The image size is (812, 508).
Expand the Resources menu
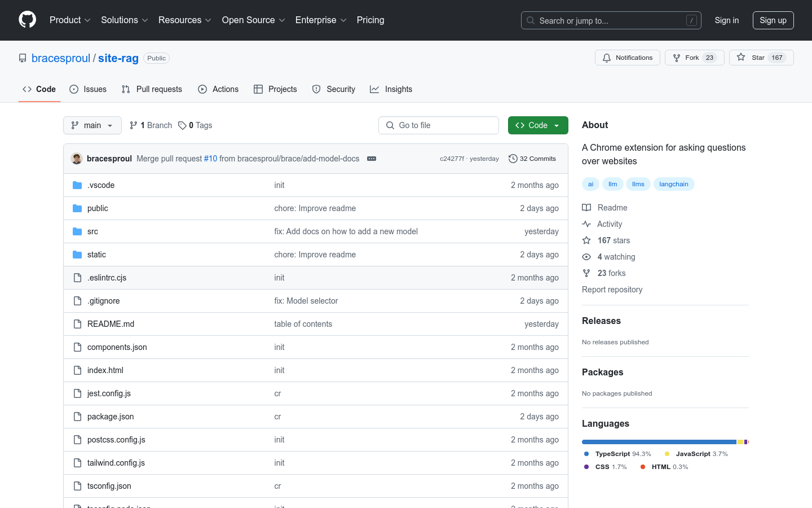[185, 20]
